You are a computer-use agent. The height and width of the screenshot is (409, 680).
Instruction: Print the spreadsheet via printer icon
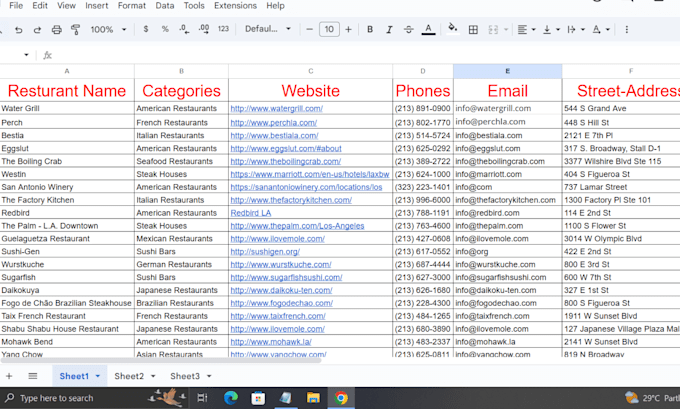(56, 29)
